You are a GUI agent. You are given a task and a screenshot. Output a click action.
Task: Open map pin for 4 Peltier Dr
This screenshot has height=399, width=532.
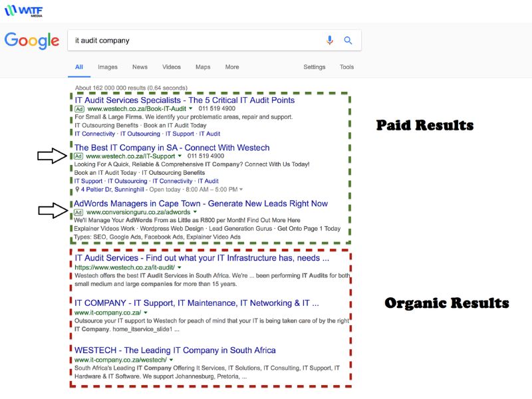[77, 190]
